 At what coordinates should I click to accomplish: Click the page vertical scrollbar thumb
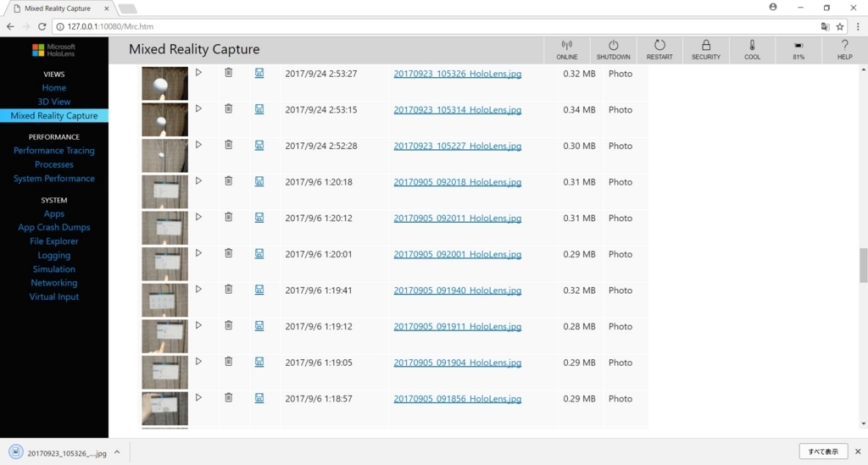pyautogui.click(x=863, y=265)
